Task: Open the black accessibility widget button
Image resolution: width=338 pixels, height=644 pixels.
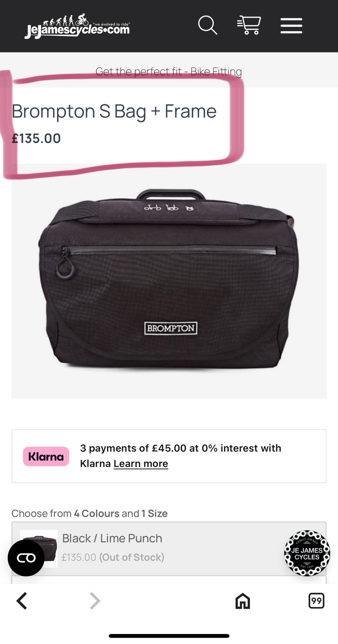Action: tap(26, 558)
